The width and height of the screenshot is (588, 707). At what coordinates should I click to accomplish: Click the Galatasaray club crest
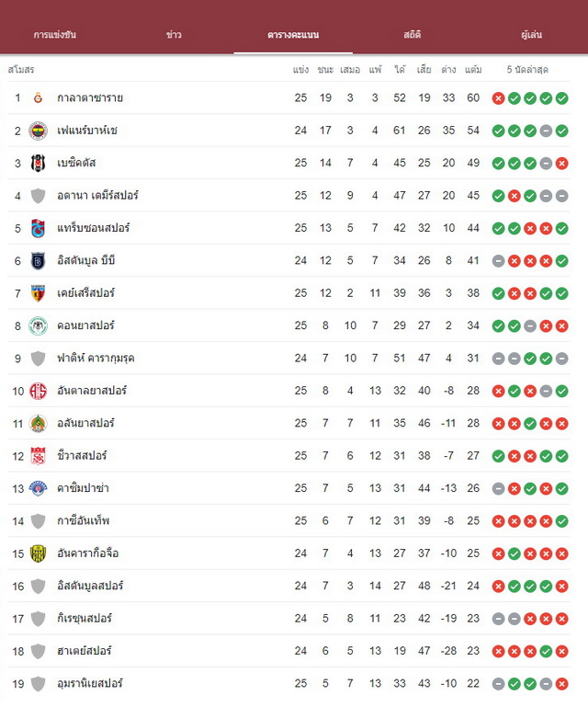(x=39, y=97)
